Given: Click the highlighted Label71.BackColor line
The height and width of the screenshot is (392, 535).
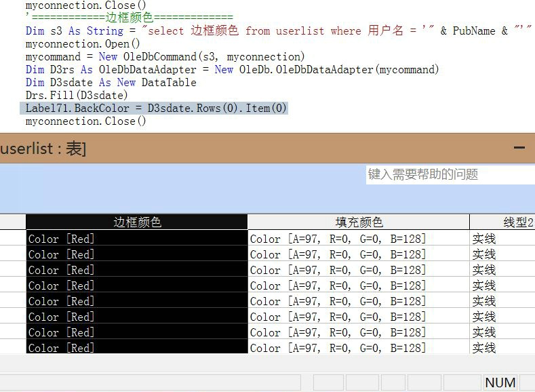Looking at the screenshot, I should pos(155,108).
